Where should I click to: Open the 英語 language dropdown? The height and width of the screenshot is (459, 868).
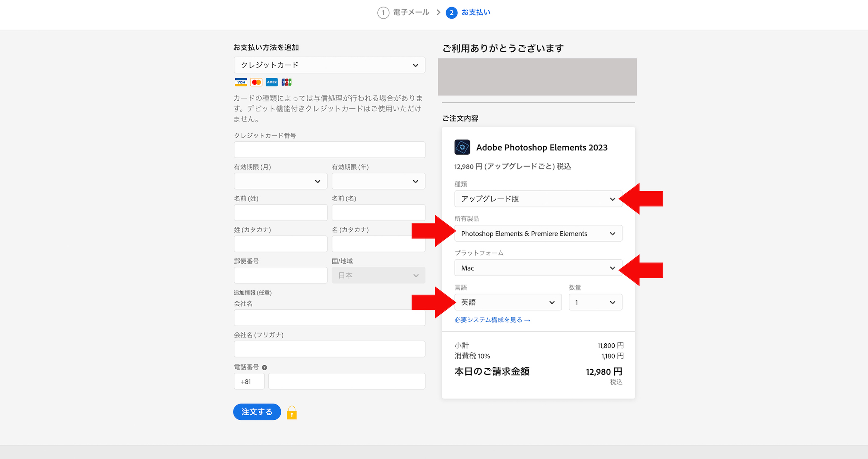click(x=508, y=302)
